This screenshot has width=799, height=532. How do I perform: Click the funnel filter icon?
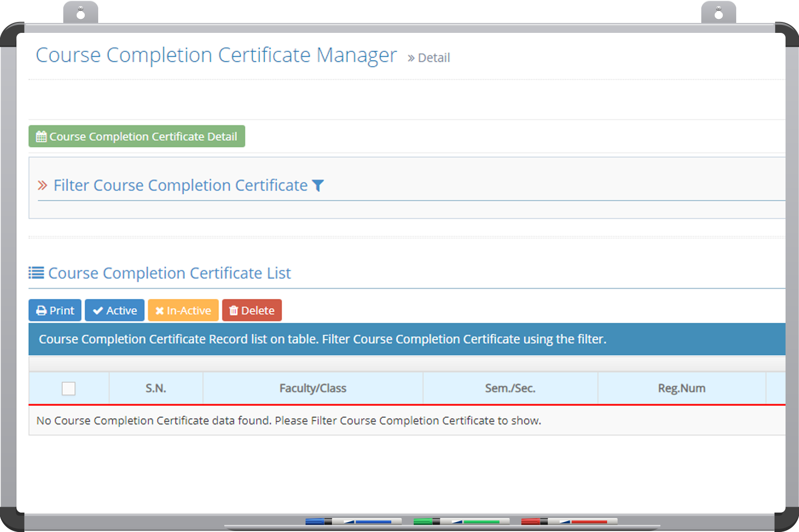[318, 186]
